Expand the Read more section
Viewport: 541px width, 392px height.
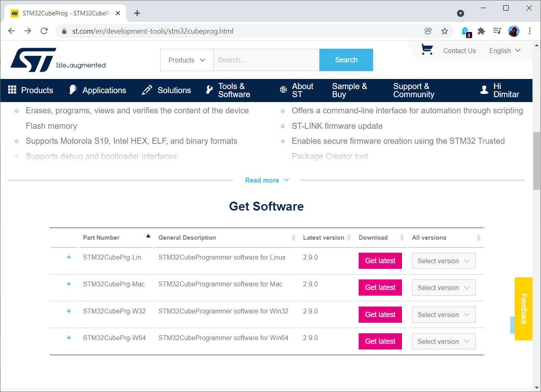click(x=267, y=180)
